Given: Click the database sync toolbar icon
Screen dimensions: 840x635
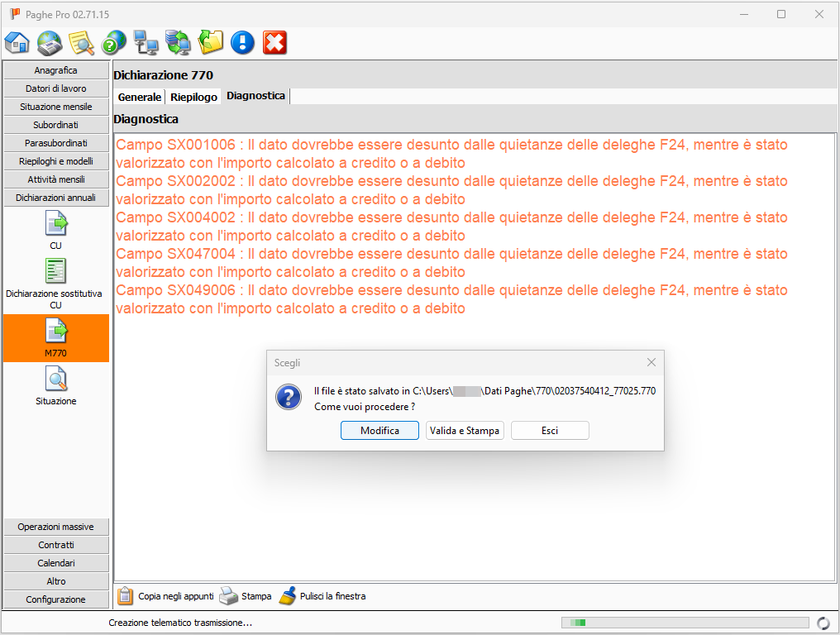Looking at the screenshot, I should pyautogui.click(x=178, y=42).
